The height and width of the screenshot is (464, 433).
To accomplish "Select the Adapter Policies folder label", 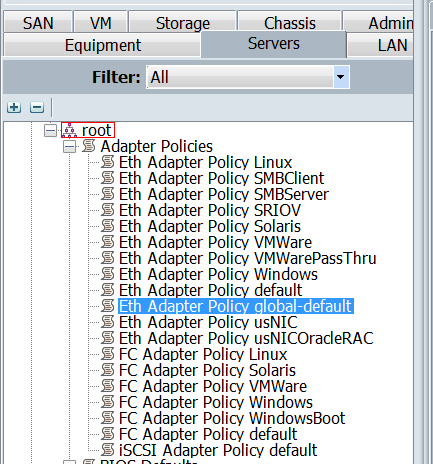I will (157, 146).
